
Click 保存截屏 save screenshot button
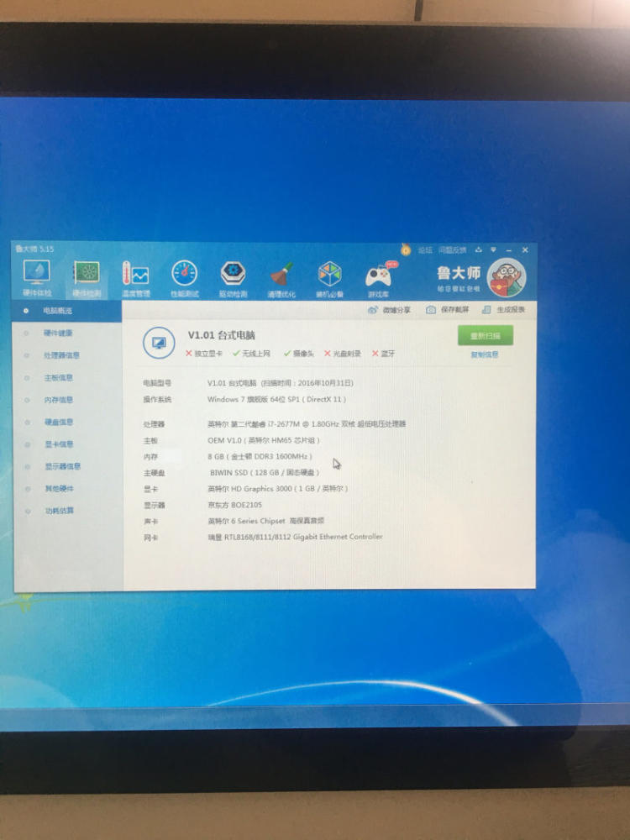tap(448, 310)
